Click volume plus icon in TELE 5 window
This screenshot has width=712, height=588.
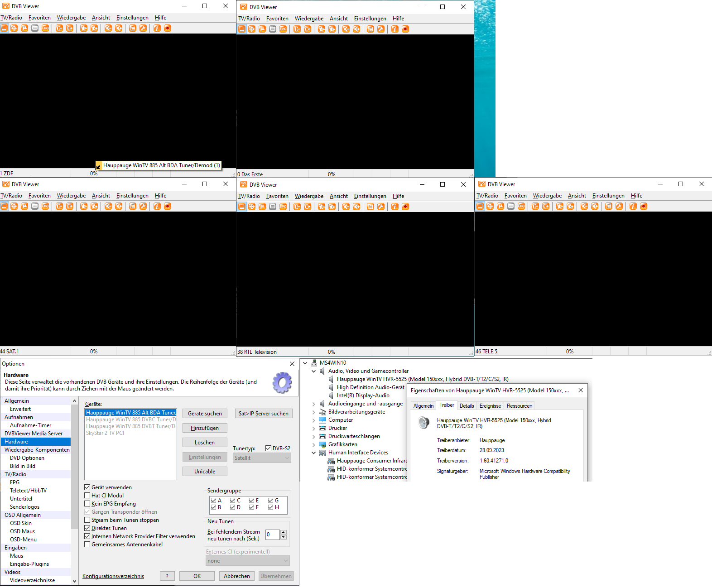tap(595, 206)
